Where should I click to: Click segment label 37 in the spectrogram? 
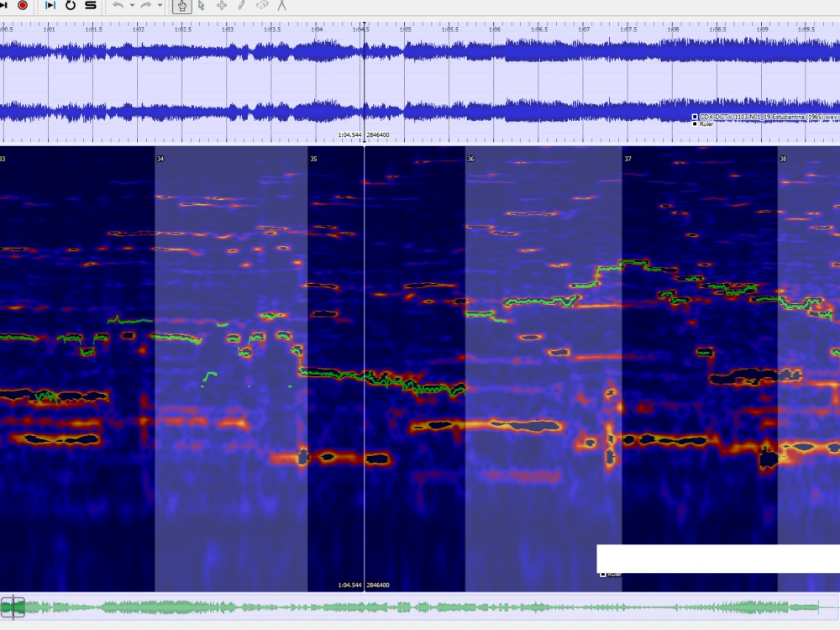(x=627, y=159)
